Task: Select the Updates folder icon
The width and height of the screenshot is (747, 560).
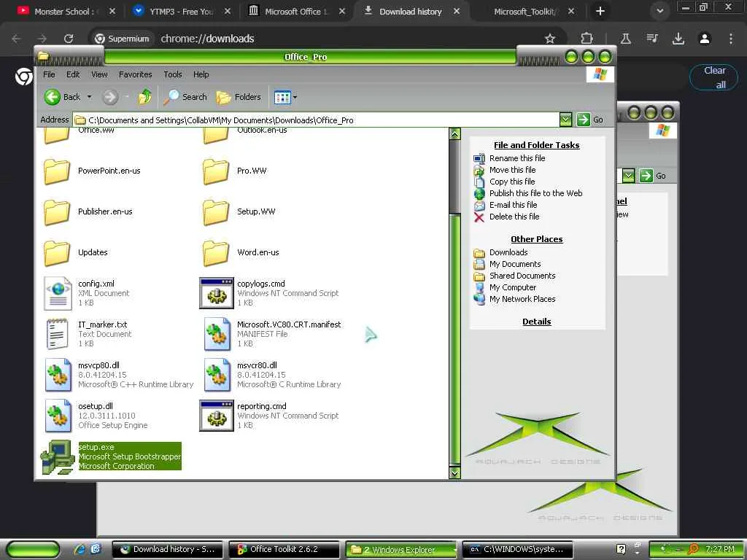Action: [57, 253]
